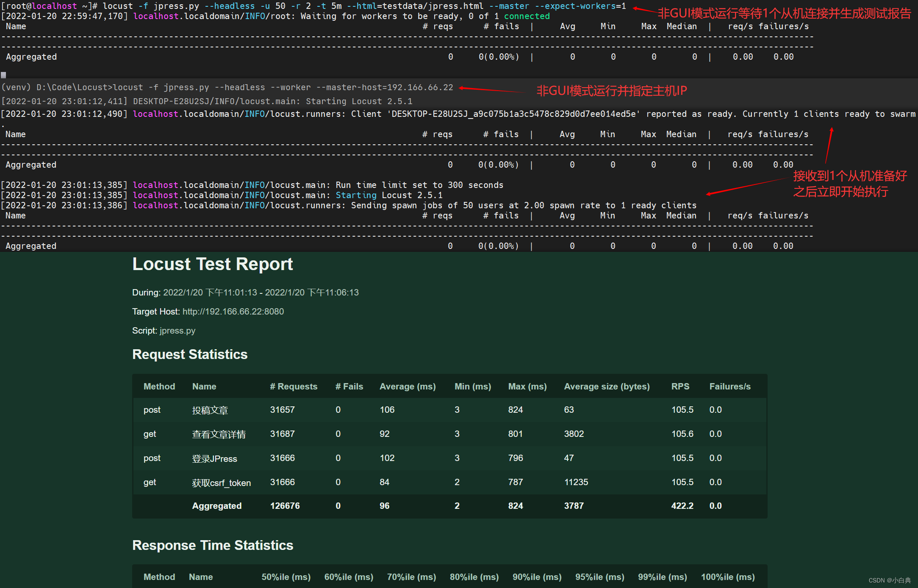Click request count 31687 for 查看文章详情
Image resolution: width=918 pixels, height=588 pixels.
pos(283,434)
